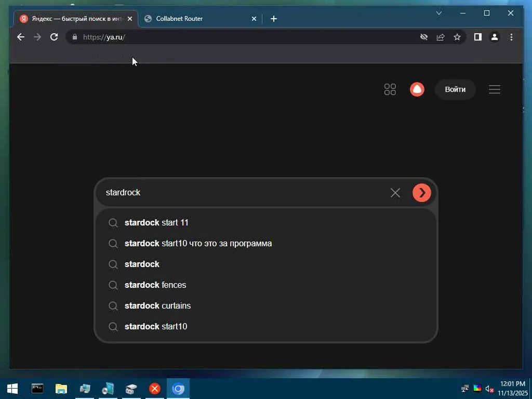Select the plain 'stardock' suggestion
Viewport: 532px width, 399px height.
[x=266, y=264]
